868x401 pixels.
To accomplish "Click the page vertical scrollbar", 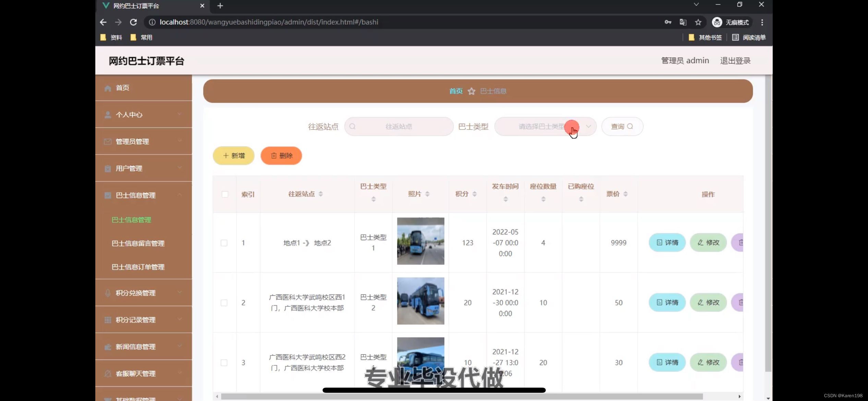I will (768, 223).
